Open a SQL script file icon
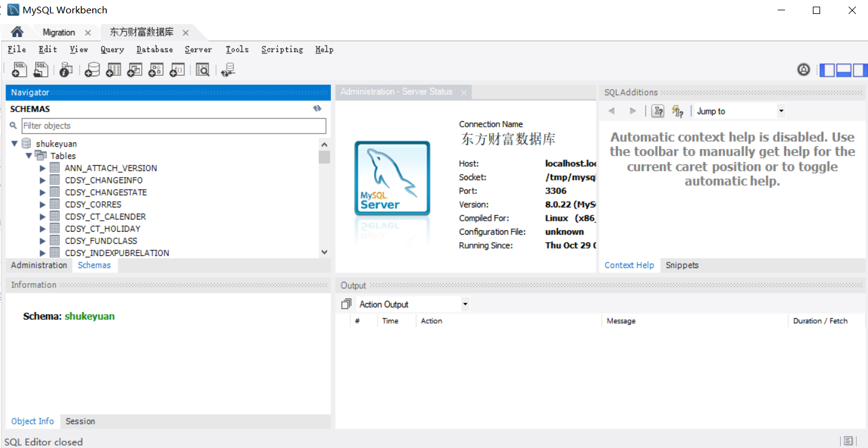 [x=41, y=70]
